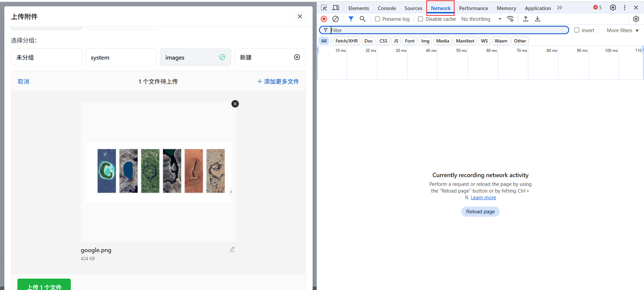
Task: Click the network Filter text field
Action: [444, 30]
